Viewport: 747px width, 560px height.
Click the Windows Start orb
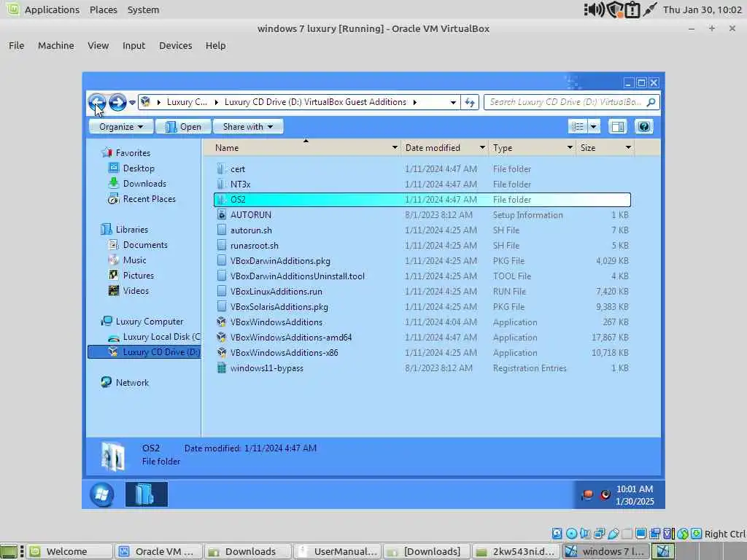pos(101,494)
